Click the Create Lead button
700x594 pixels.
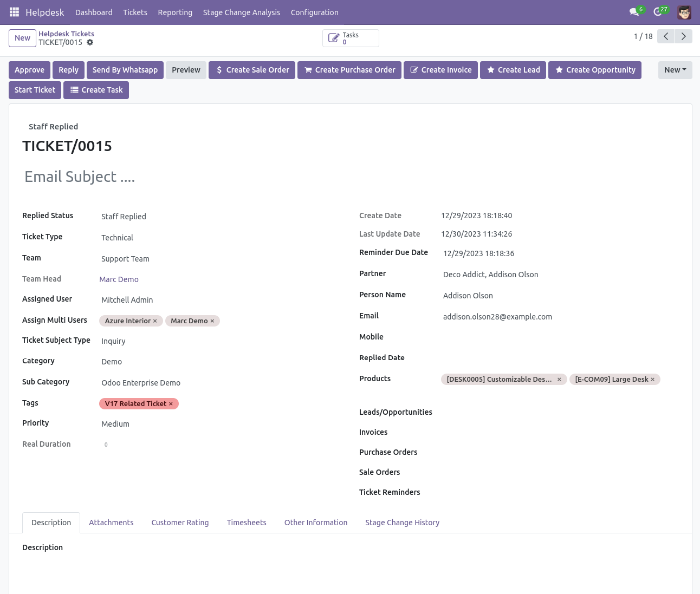(513, 70)
